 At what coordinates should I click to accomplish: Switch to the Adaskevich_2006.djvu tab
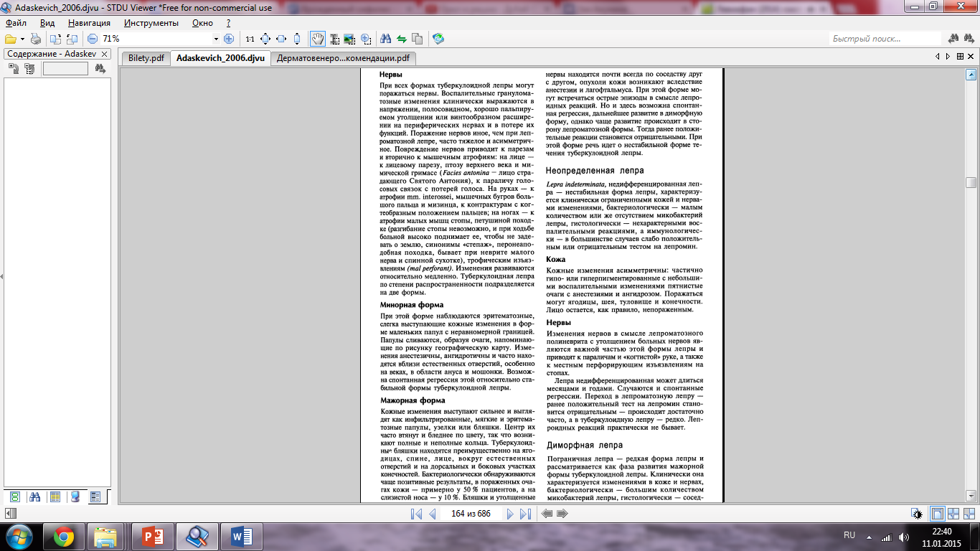click(220, 58)
